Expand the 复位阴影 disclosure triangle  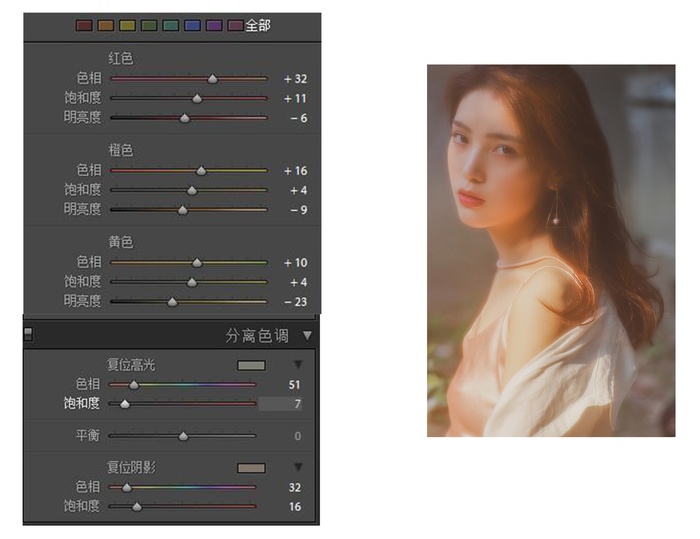coord(298,467)
